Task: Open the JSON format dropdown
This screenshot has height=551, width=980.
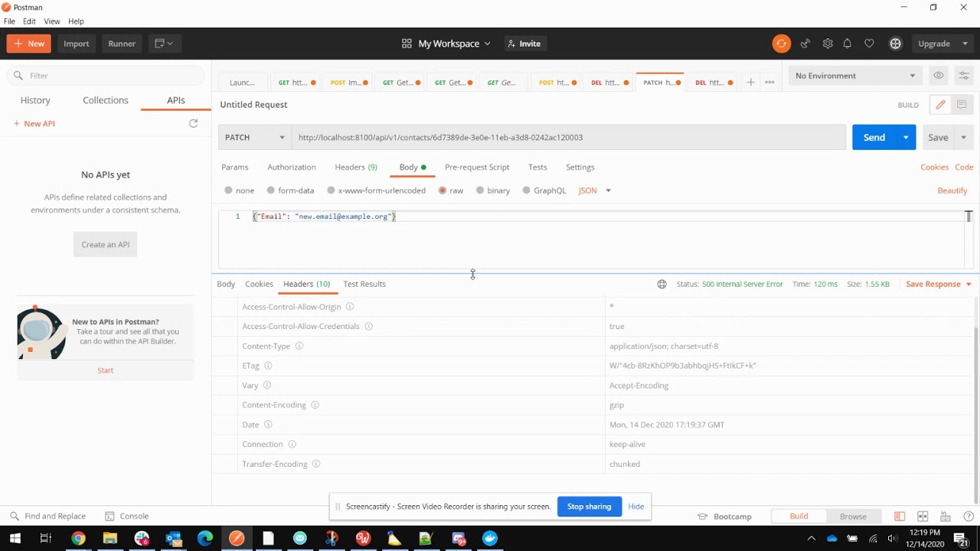Action: pos(595,191)
